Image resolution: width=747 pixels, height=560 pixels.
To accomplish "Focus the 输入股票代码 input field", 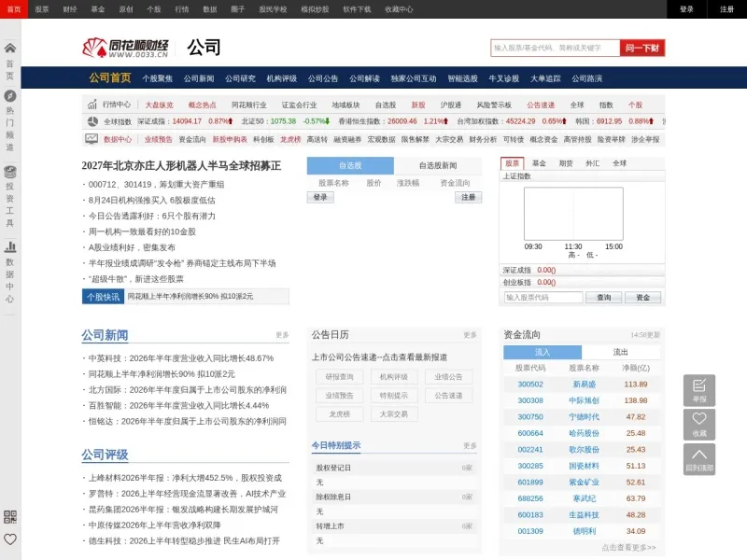I will [x=543, y=297].
